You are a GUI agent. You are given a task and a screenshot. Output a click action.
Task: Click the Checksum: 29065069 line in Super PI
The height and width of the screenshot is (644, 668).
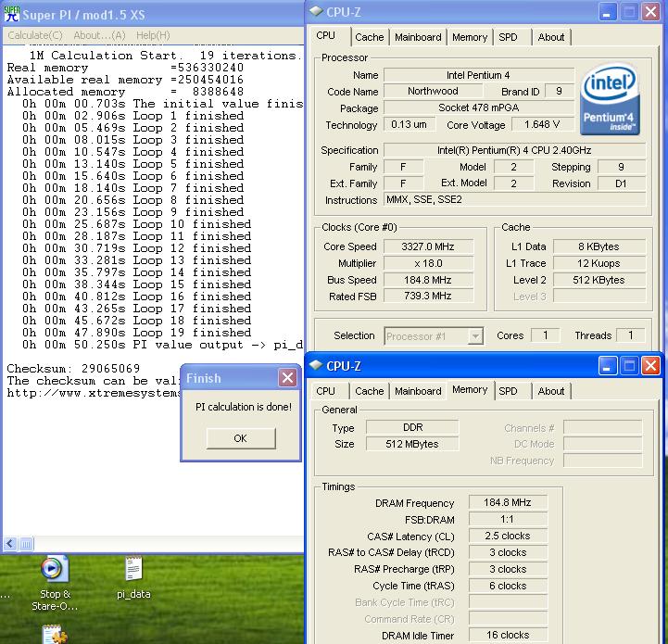point(73,369)
